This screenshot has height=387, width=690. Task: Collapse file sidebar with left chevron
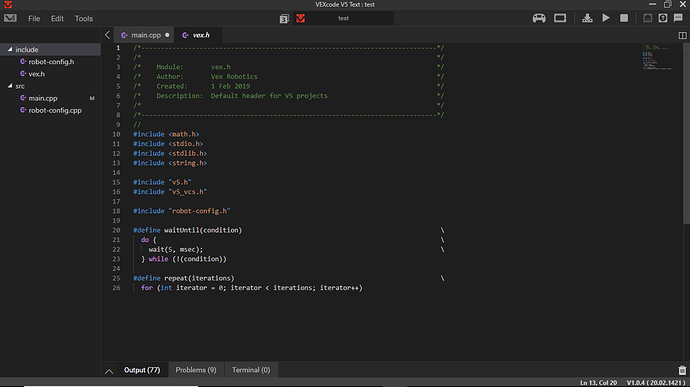click(107, 35)
